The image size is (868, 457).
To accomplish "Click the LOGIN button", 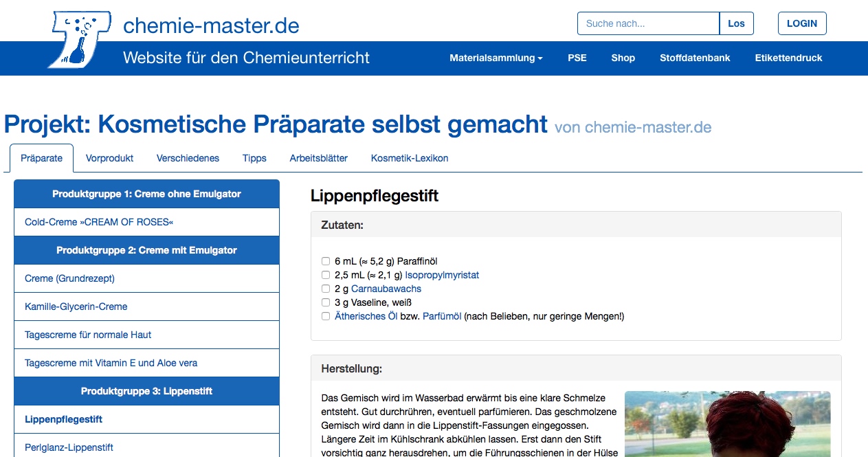I will click(x=802, y=23).
